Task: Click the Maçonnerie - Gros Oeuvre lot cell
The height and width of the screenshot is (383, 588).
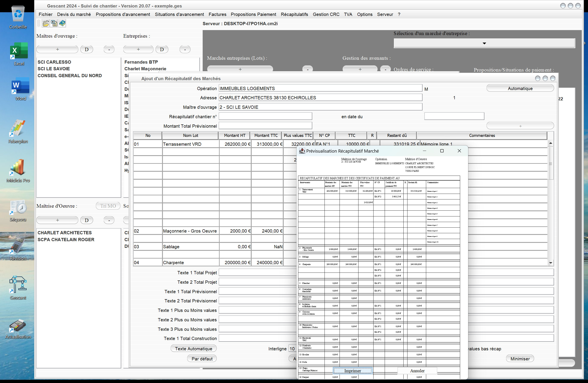Action: pyautogui.click(x=190, y=231)
